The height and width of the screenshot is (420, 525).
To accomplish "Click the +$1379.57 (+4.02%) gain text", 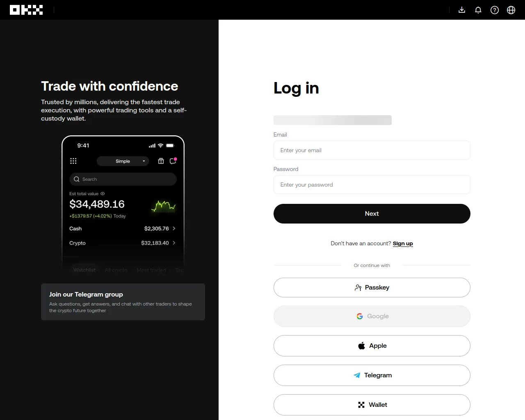I will (91, 216).
